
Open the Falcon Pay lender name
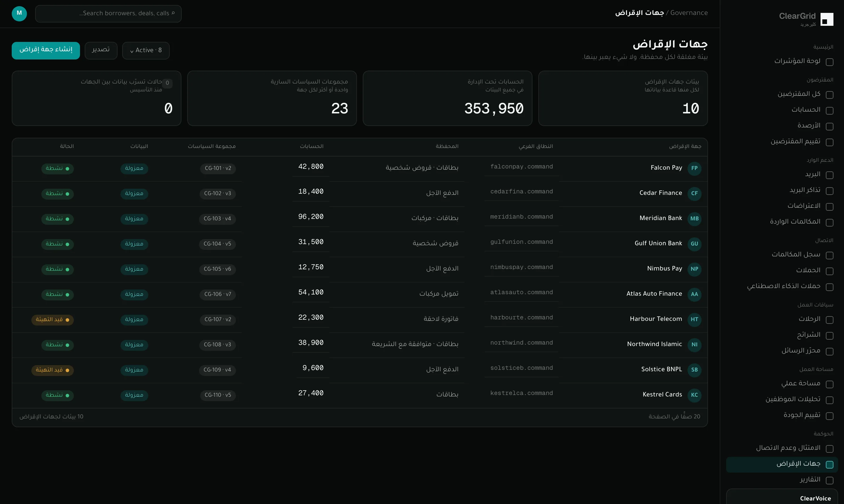pyautogui.click(x=666, y=168)
